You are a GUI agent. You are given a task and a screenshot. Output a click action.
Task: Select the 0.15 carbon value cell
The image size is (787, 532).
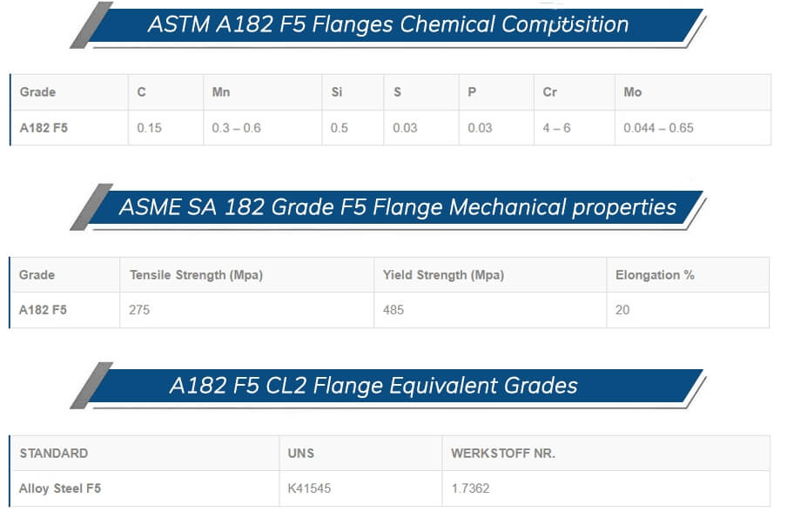coord(150,128)
